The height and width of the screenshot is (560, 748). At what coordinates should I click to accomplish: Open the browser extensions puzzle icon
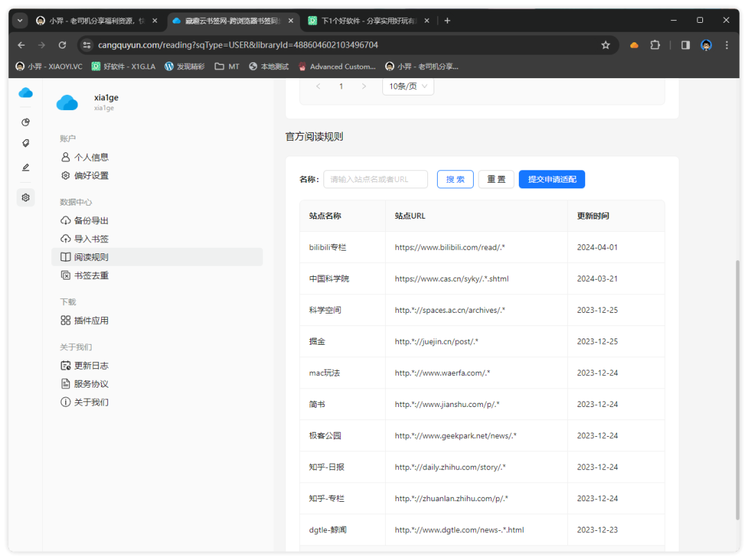pos(654,45)
